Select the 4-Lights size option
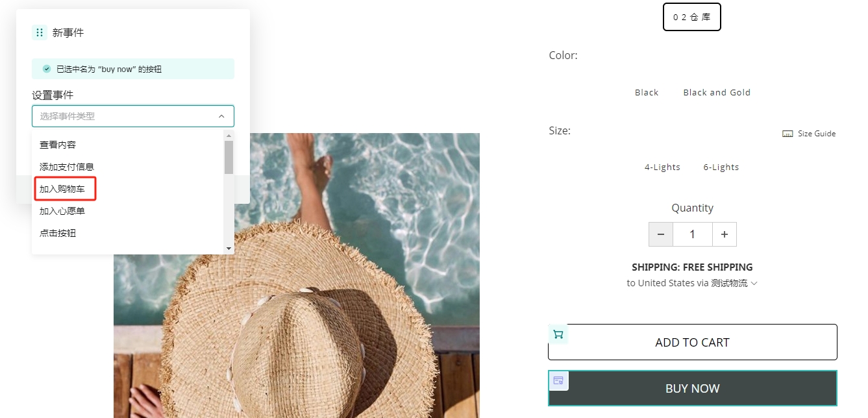868x418 pixels. (662, 167)
